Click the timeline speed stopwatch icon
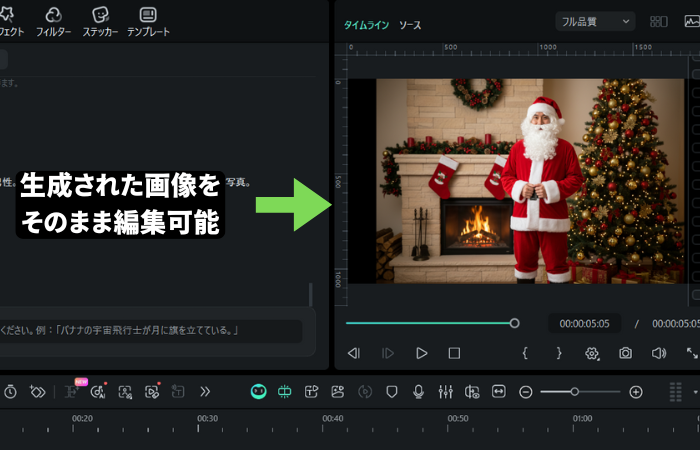 (10, 392)
